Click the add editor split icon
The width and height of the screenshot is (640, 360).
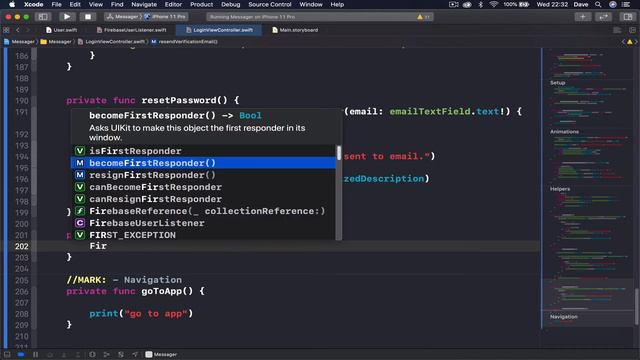[x=632, y=30]
